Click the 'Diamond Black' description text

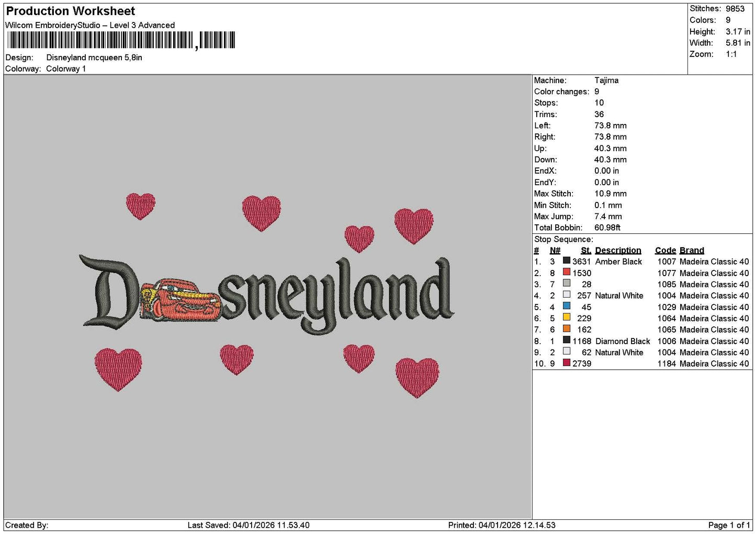pos(623,341)
